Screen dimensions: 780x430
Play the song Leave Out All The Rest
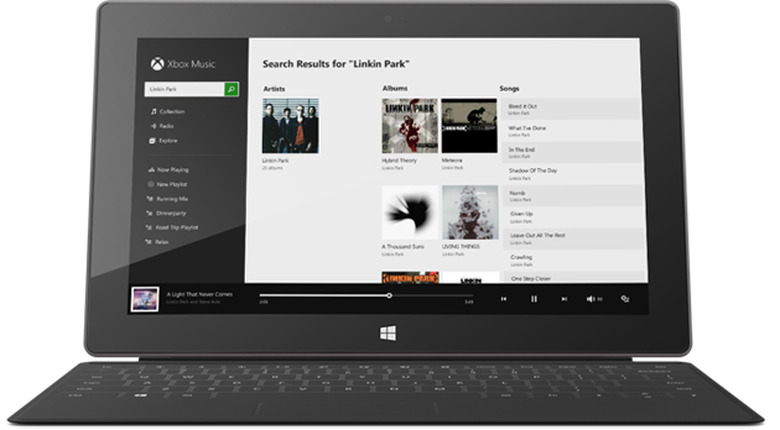574,239
